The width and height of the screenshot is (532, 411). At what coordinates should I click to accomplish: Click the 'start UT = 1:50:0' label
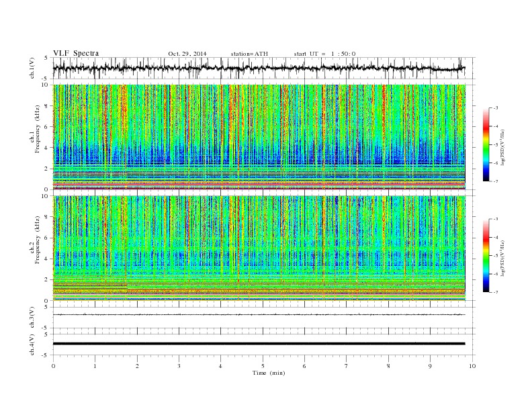coord(324,54)
